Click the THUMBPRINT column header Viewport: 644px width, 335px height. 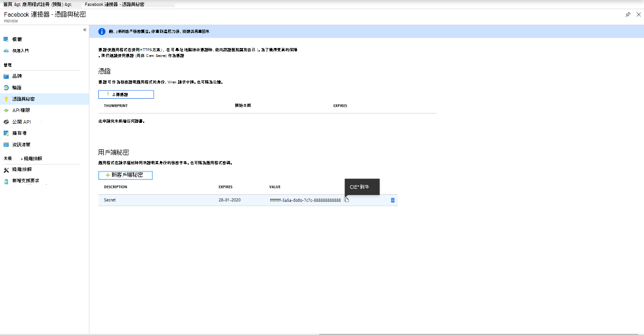pyautogui.click(x=116, y=106)
